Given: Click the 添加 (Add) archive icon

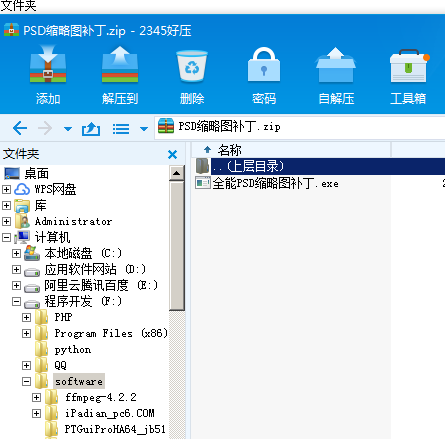Looking at the screenshot, I should click(x=48, y=65).
